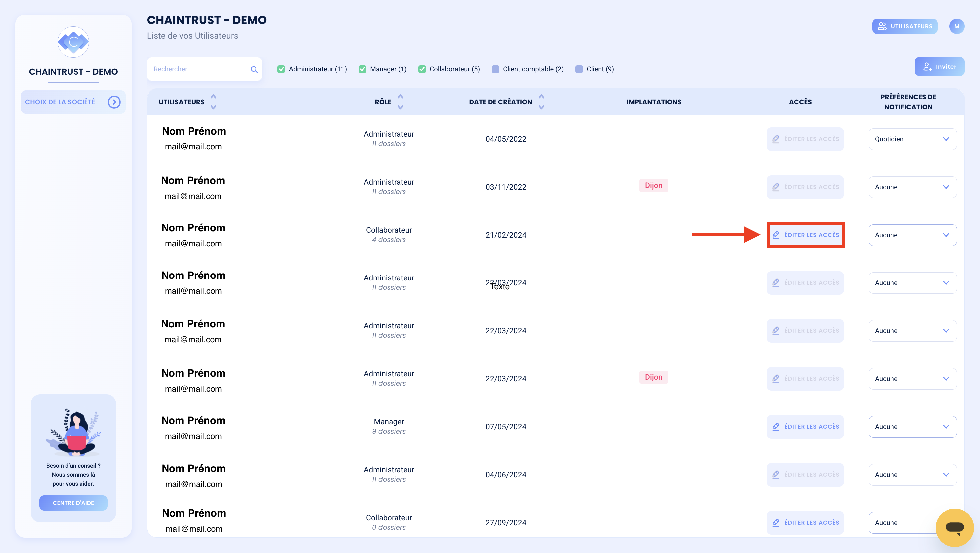Click pencil icon in 21/02/2024 Collaborateur row
Viewport: 980px width, 553px height.
pyautogui.click(x=776, y=235)
